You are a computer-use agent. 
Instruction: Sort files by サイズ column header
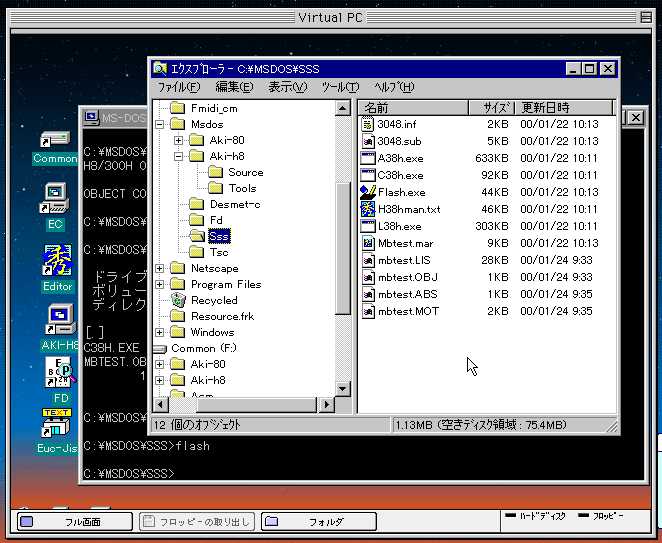[x=491, y=108]
